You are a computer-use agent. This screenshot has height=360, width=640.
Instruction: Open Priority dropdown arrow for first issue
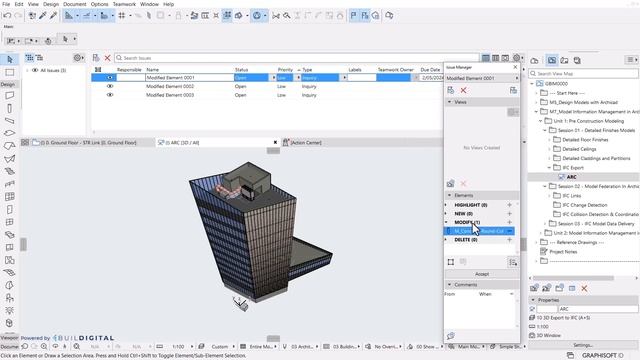point(298,78)
